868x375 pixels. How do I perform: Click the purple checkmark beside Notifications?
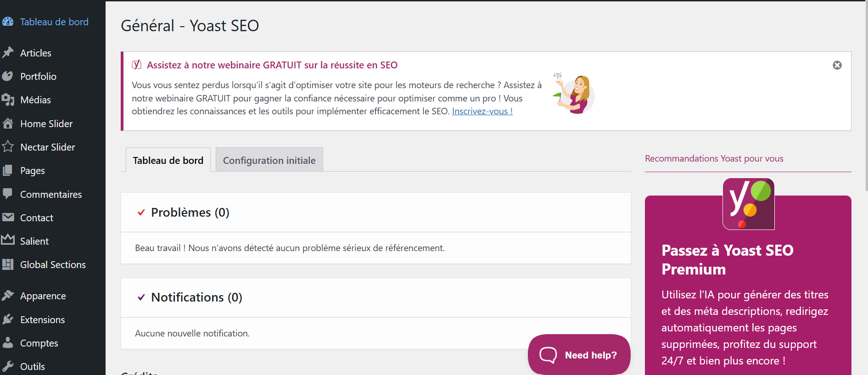click(141, 297)
